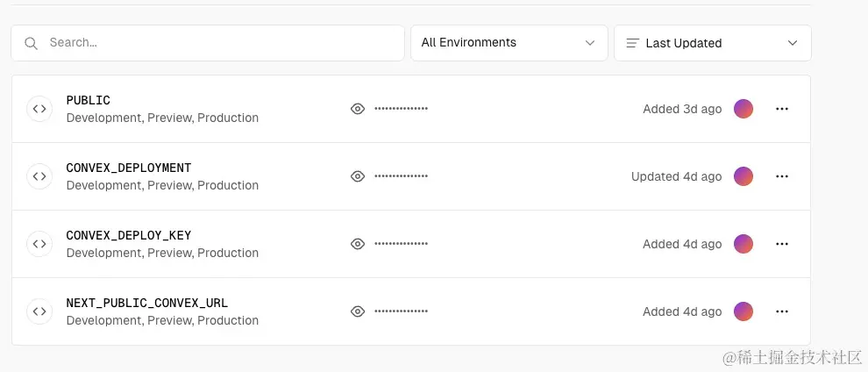Focus the Search input field
868x372 pixels.
click(219, 43)
